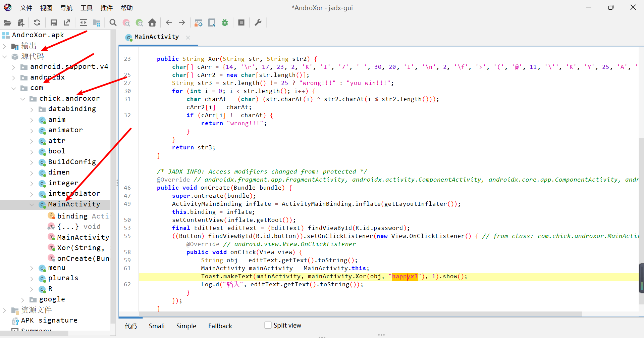The width and height of the screenshot is (644, 338).
Task: Collapse the 源代码 tree node
Action: tap(5, 56)
